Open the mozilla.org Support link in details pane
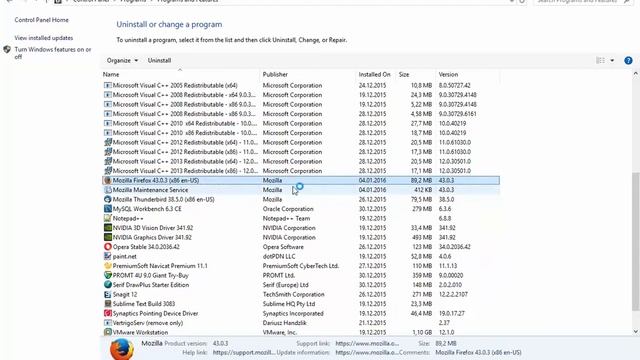Screen dimensions: 640x360 [x=367, y=343]
